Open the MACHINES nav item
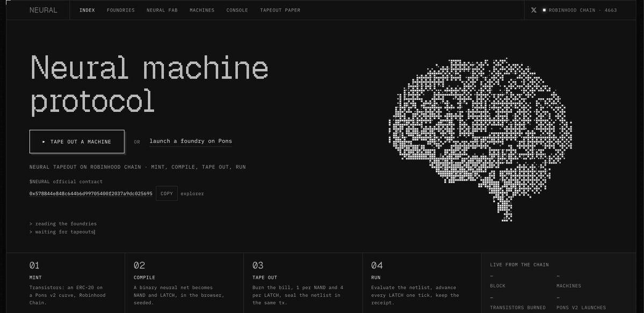The height and width of the screenshot is (313, 644). pyautogui.click(x=201, y=10)
